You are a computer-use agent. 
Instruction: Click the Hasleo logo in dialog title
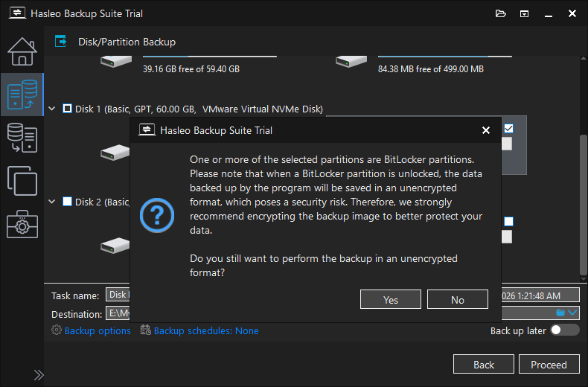(147, 129)
